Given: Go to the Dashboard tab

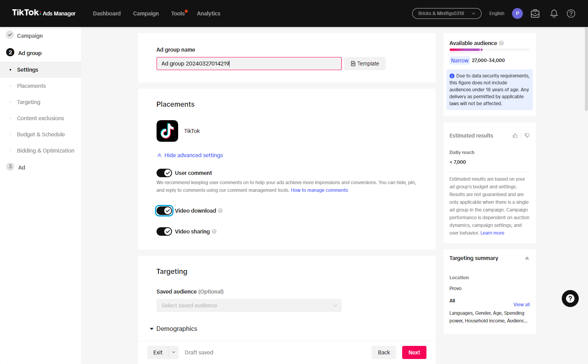Looking at the screenshot, I should click(x=107, y=13).
